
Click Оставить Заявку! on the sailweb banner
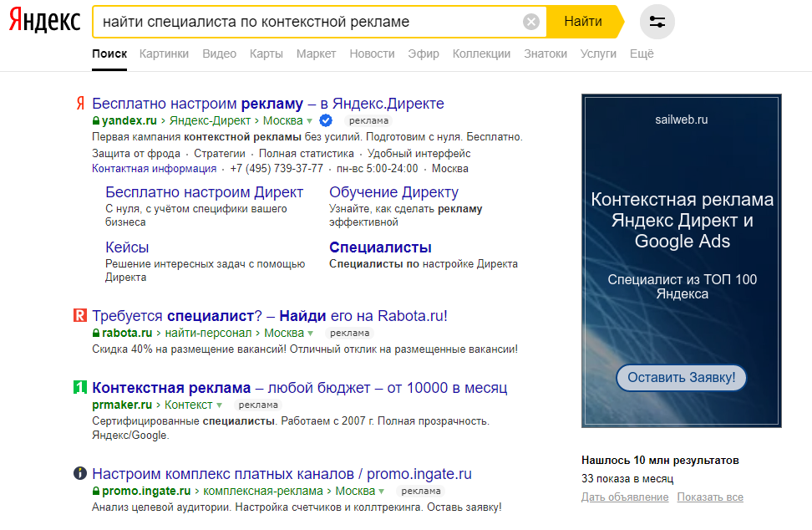pos(681,378)
